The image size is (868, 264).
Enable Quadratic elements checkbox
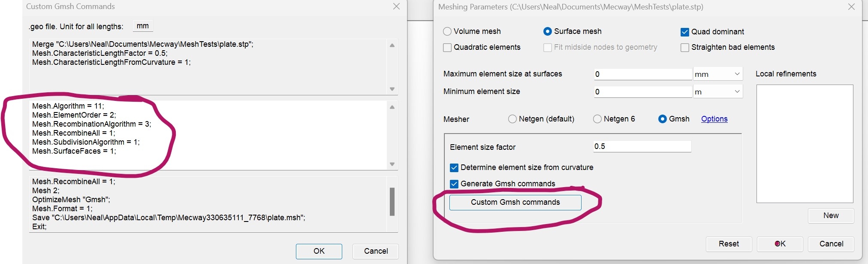click(447, 47)
